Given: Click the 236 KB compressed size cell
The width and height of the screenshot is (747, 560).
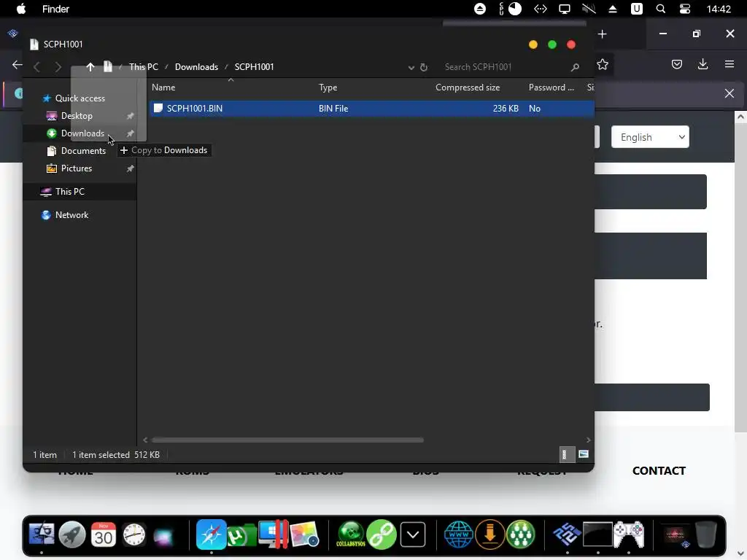Looking at the screenshot, I should click(506, 108).
